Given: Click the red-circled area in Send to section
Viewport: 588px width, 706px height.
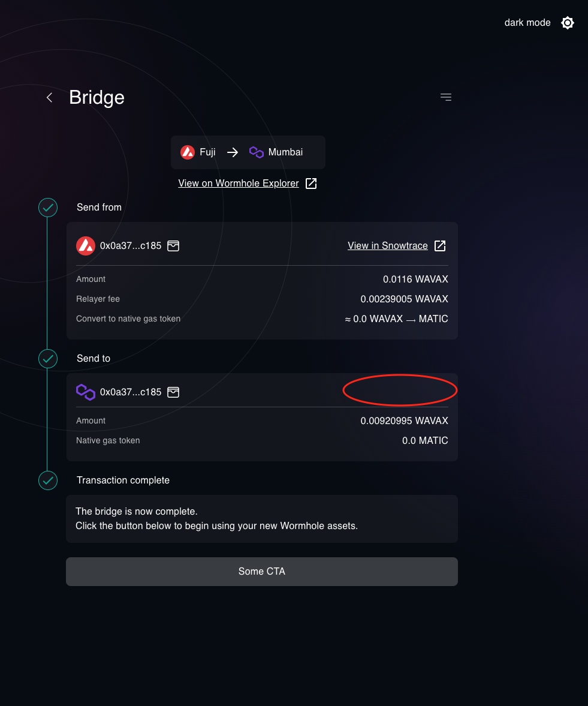Looking at the screenshot, I should (399, 390).
